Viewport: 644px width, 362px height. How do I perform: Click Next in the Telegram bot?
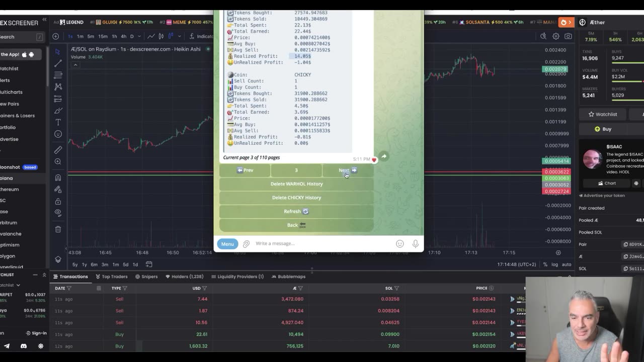348,170
